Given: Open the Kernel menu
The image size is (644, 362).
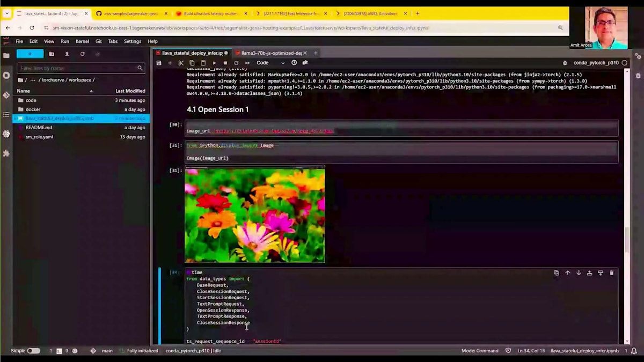Looking at the screenshot, I should [x=82, y=41].
